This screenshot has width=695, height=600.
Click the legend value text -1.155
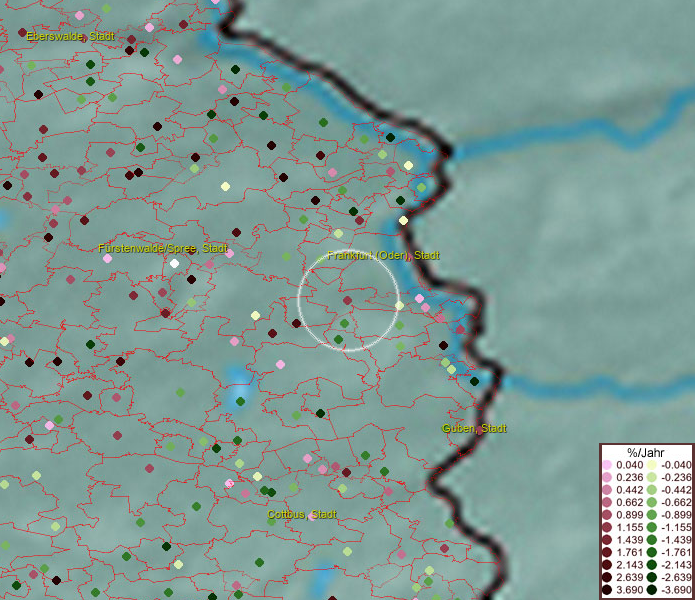[x=676, y=527]
